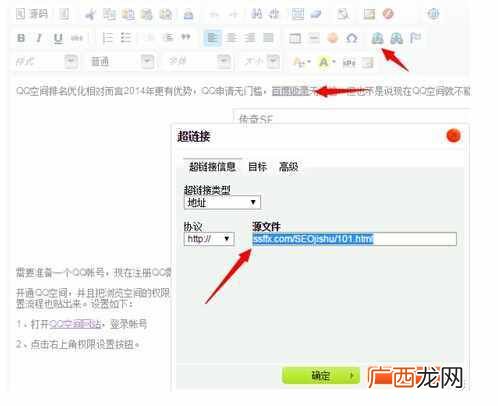This screenshot has height=406, width=498.
Task: Toggle Strikethrough formatting
Action: pyautogui.click(x=77, y=38)
